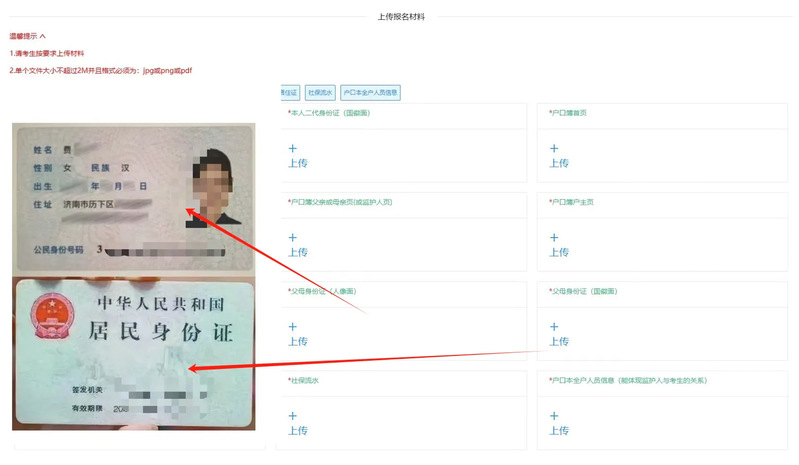Click ID card portrait side sample image
The height and width of the screenshot is (465, 799).
[x=134, y=197]
